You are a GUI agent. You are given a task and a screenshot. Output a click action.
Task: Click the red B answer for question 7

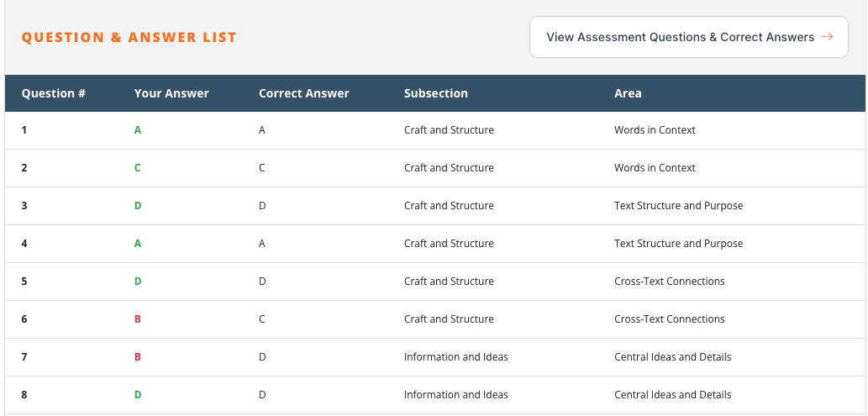pyautogui.click(x=138, y=357)
